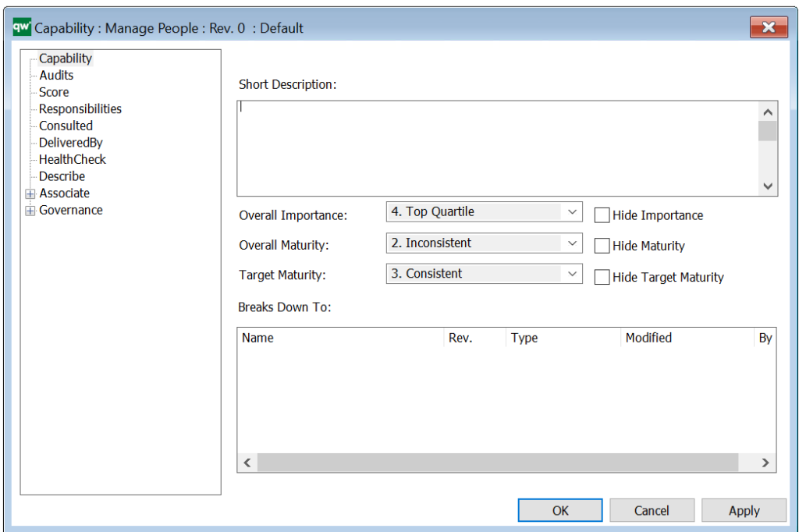Screen dimensions: 799x532
Task: Sort the list by Name column header
Action: [341, 338]
